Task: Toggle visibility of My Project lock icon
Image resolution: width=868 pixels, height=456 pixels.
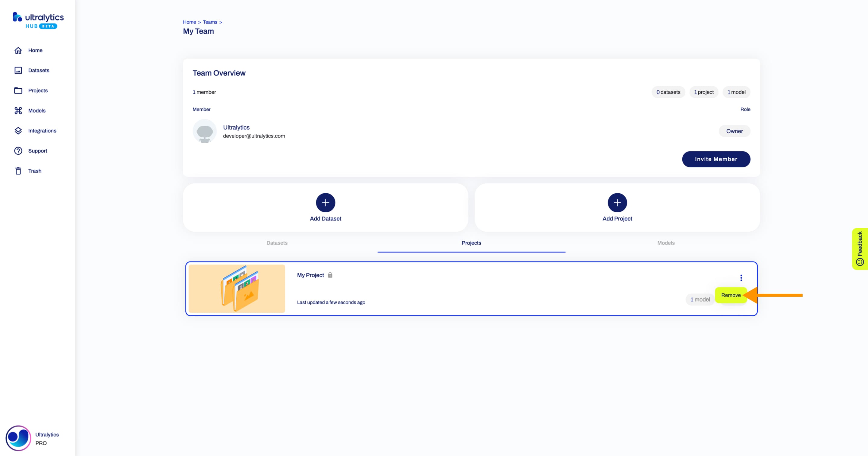Action: (x=330, y=275)
